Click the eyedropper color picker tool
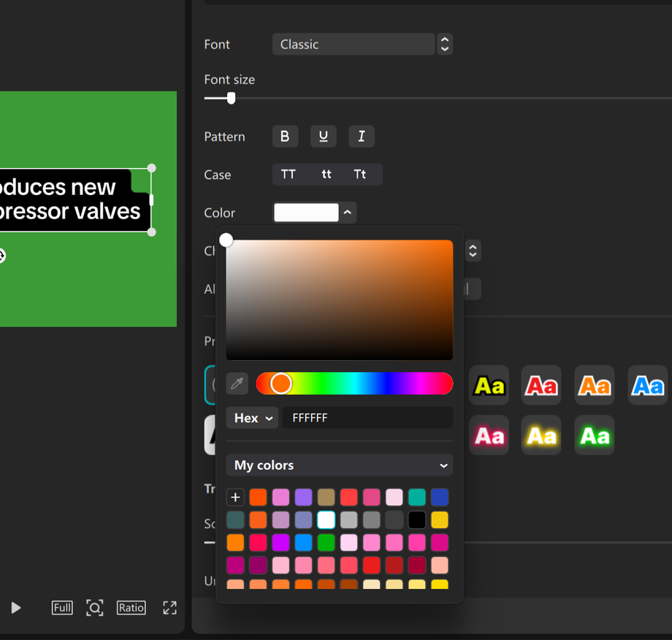 pos(237,384)
